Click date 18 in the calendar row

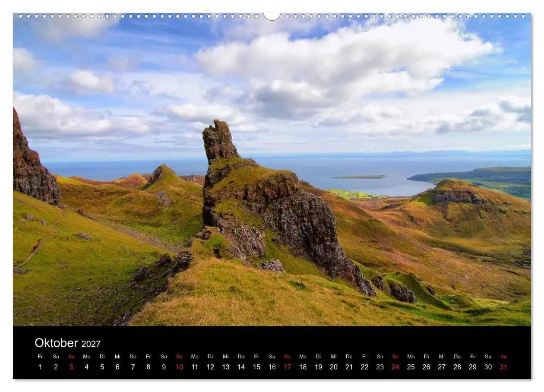pyautogui.click(x=303, y=367)
